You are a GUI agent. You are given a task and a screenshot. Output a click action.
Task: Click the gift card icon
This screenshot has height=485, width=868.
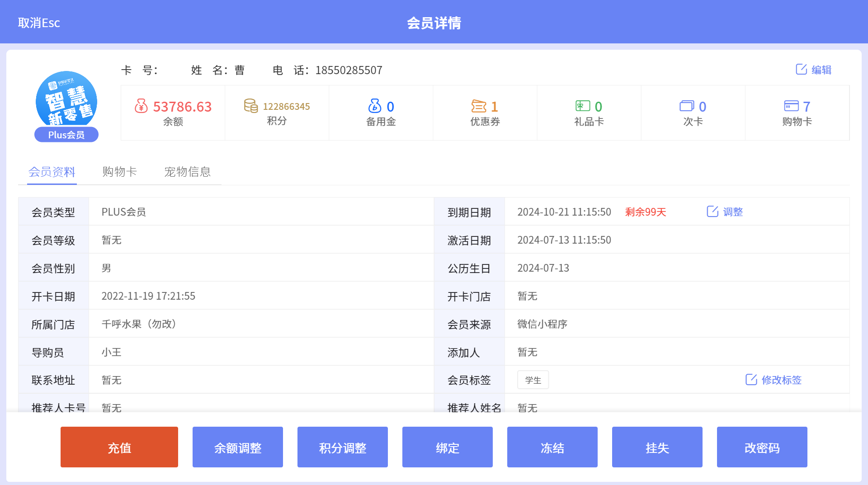(x=583, y=106)
